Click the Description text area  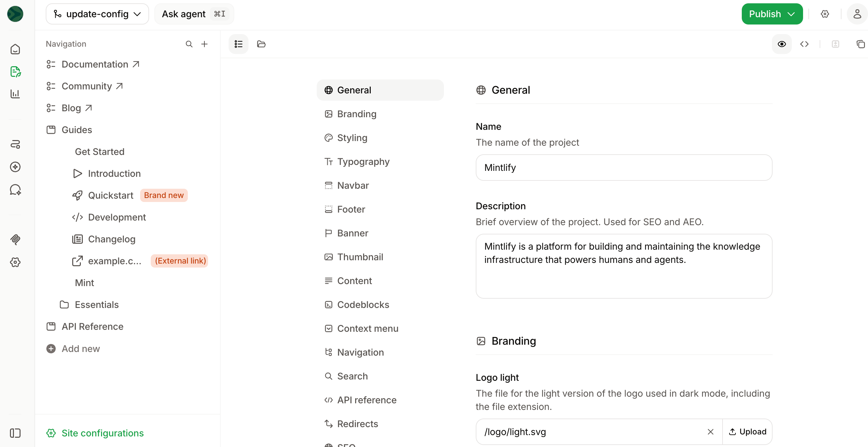[624, 266]
